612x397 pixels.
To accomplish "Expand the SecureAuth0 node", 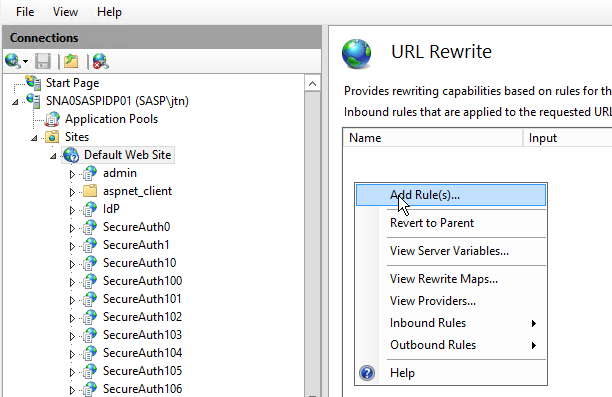I will point(72,228).
